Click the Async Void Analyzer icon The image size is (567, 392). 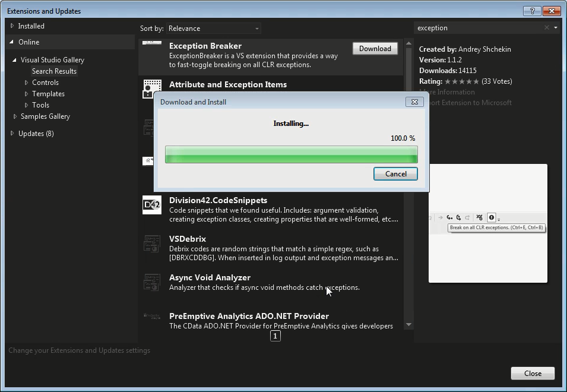tap(152, 282)
